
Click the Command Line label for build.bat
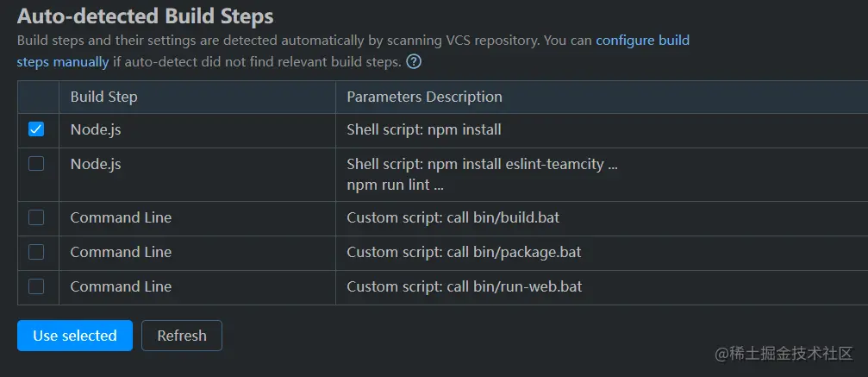pos(121,217)
